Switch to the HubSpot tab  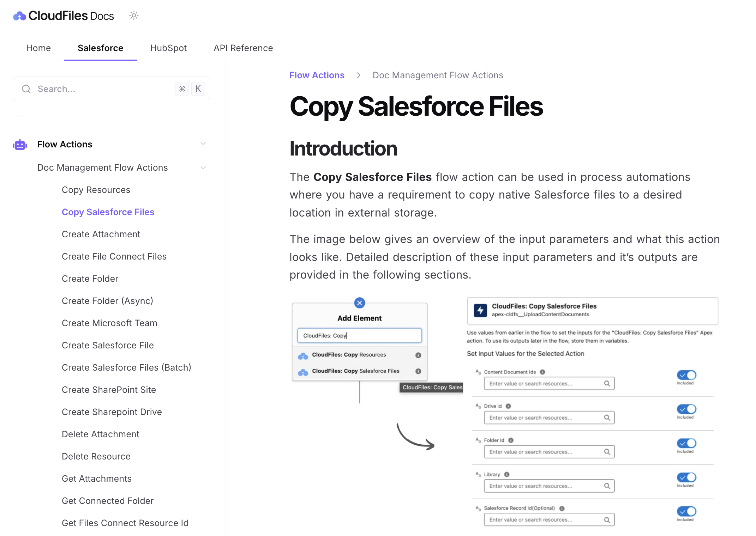168,48
